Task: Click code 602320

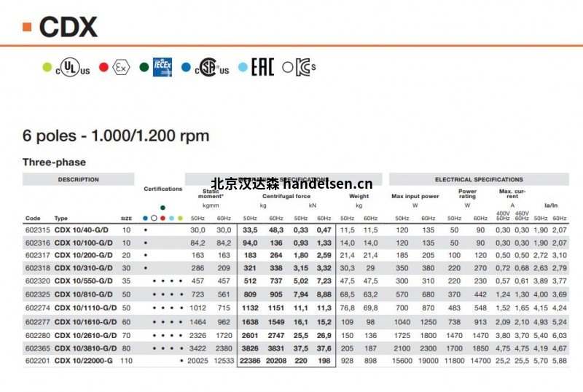Action: [38, 281]
